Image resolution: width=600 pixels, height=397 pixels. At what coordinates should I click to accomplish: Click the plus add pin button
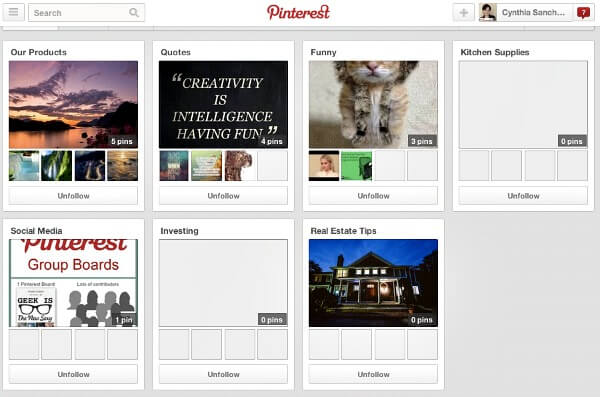click(463, 13)
